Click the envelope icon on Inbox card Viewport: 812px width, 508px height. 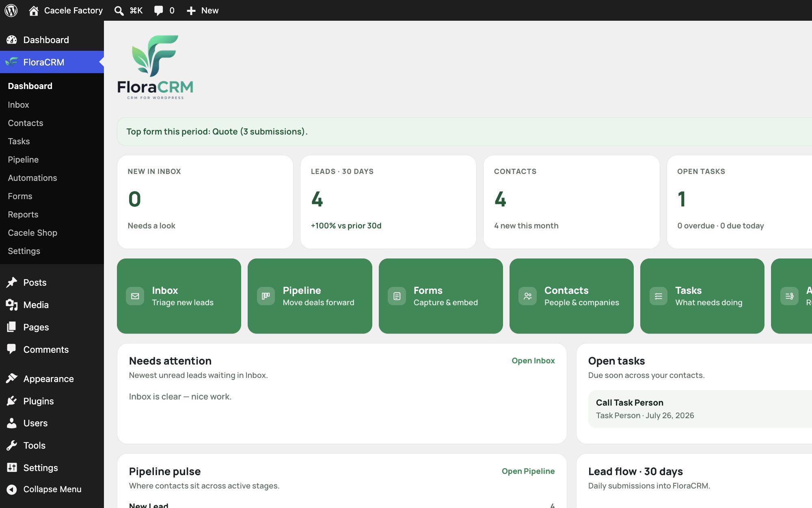pos(135,296)
